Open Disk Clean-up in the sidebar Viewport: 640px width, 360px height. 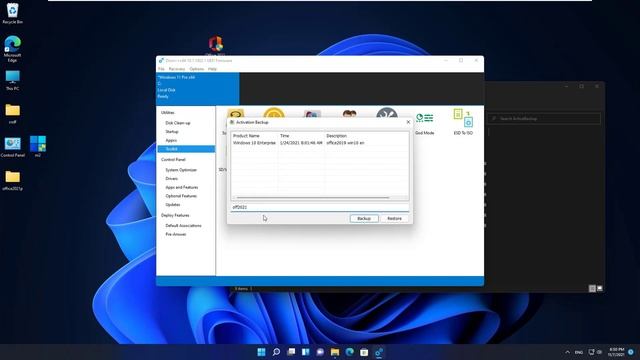[178, 123]
